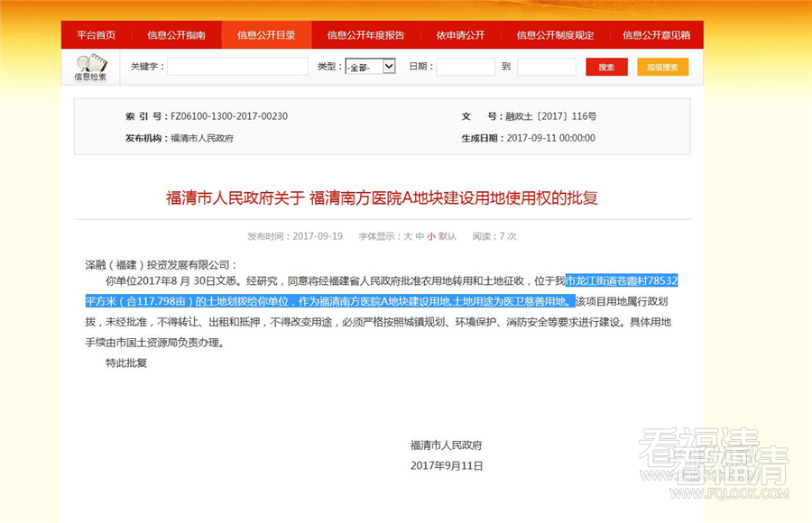
Task: Set font display size to 小
Action: pos(431,236)
